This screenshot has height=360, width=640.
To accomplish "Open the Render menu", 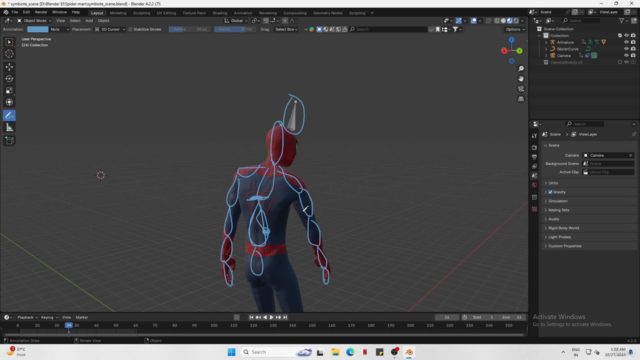I will pyautogui.click(x=41, y=12).
